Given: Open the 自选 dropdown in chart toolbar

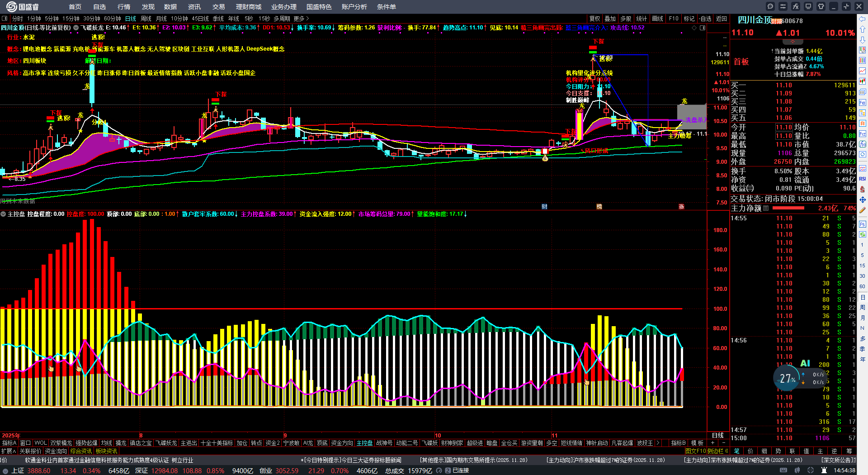Looking at the screenshot, I should [x=705, y=19].
